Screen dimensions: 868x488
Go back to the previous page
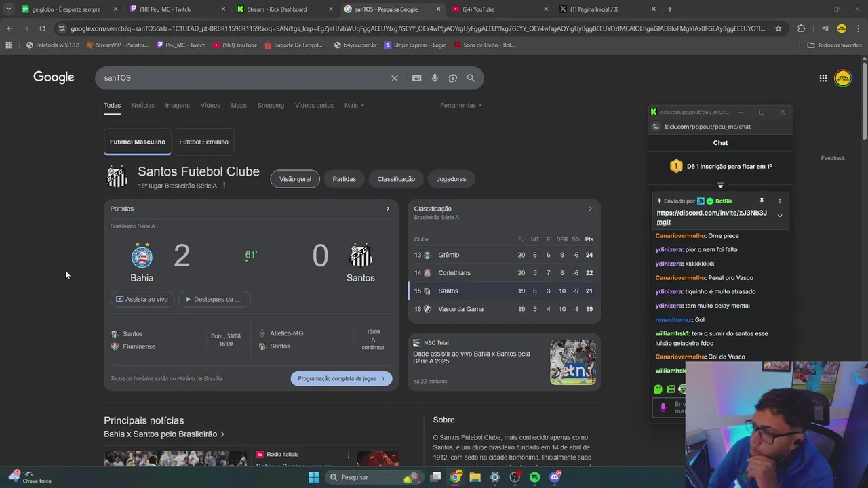(x=9, y=28)
